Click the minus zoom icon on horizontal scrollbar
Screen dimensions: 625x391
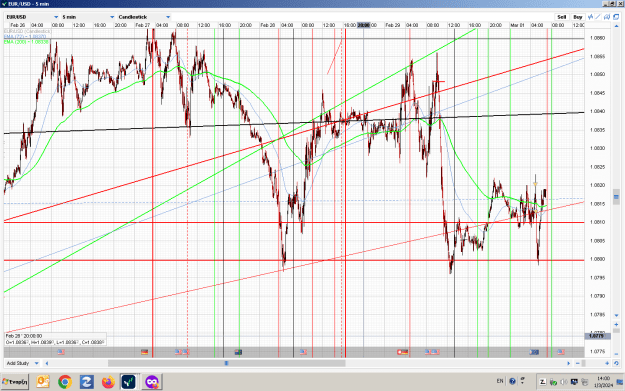pyautogui.click(x=578, y=363)
